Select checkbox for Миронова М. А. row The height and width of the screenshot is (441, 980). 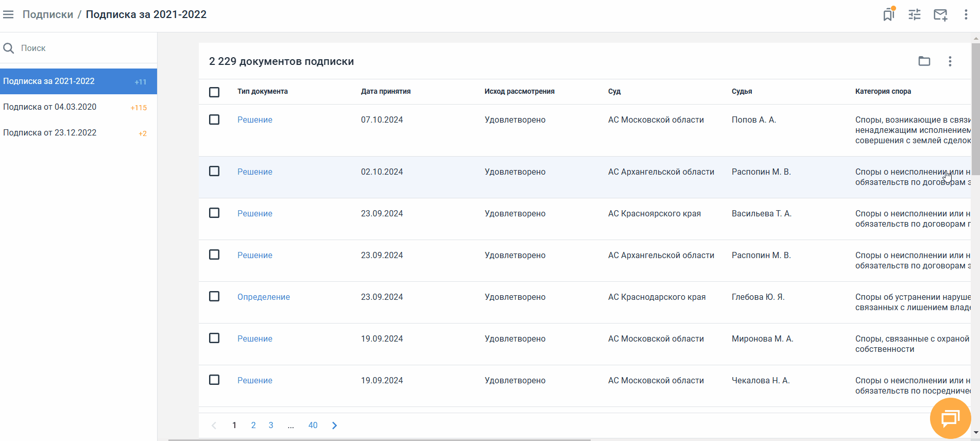tap(214, 338)
